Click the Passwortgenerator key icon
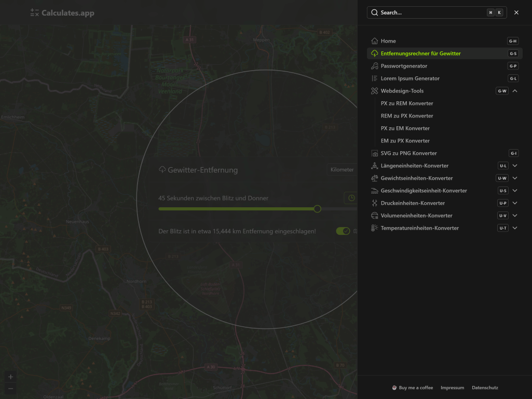The image size is (532, 399). (x=375, y=66)
